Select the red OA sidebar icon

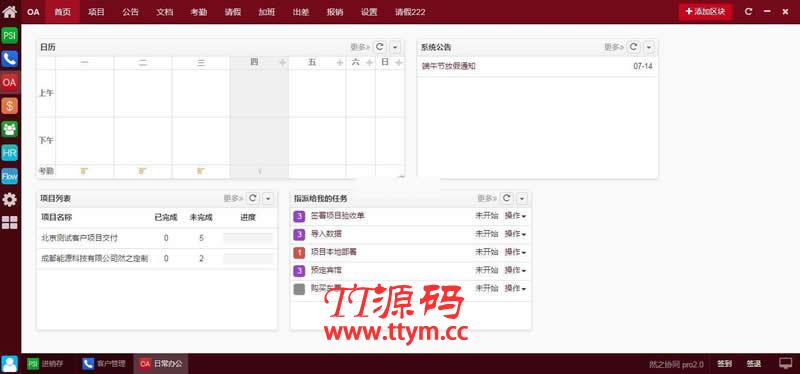10,82
